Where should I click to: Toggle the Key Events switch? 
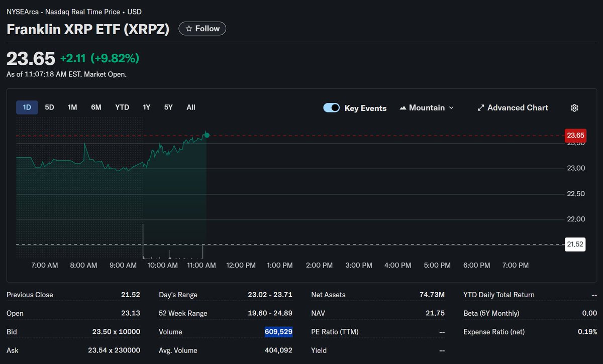332,108
